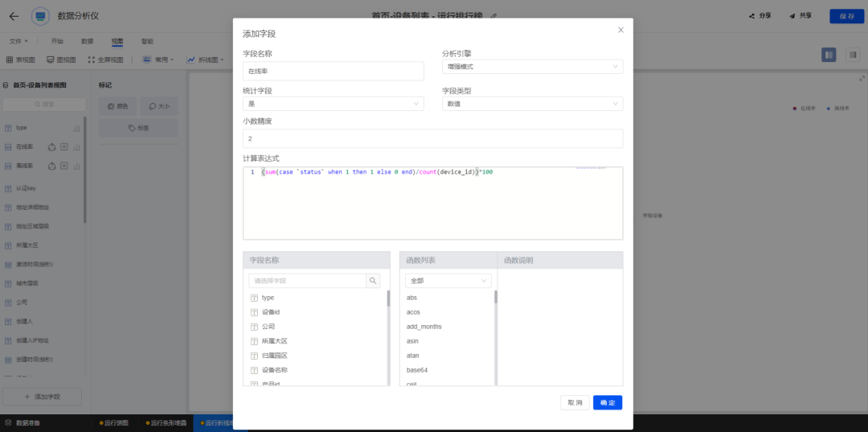Click the 小数精度 input field
868x432 pixels.
tap(433, 138)
